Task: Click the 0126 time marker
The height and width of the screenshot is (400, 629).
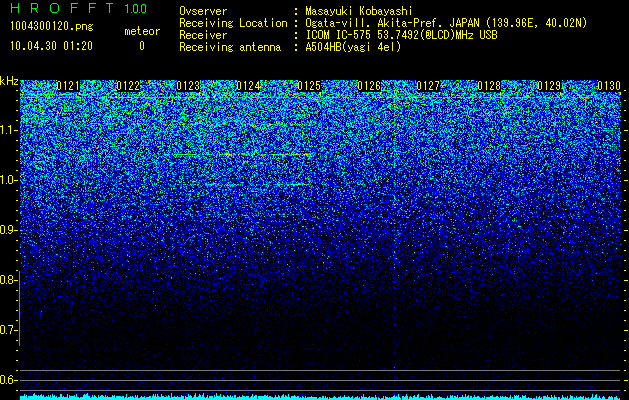Action: coord(369,86)
